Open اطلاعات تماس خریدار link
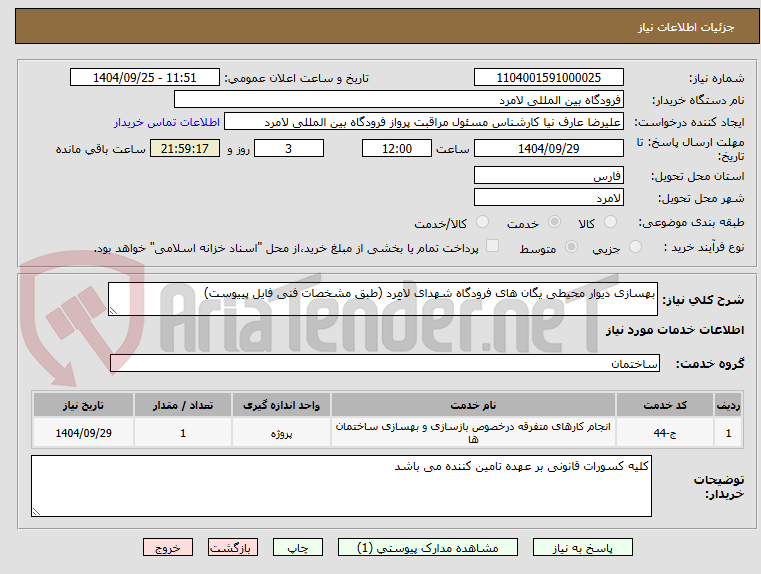The height and width of the screenshot is (574, 761). tap(167, 122)
